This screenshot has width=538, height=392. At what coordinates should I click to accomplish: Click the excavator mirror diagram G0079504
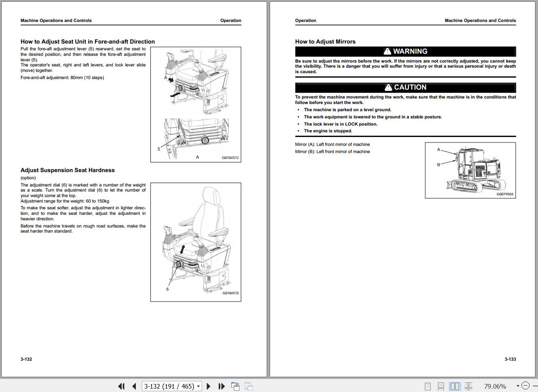(470, 170)
